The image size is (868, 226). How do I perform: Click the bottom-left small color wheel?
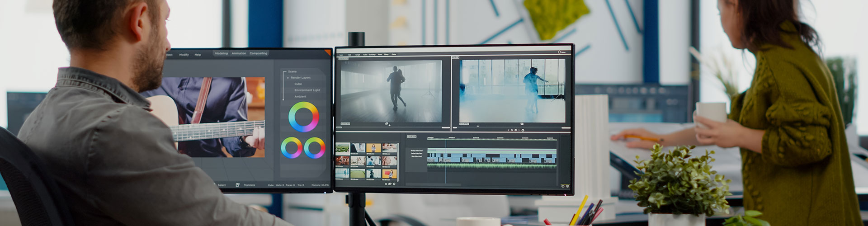292,148
